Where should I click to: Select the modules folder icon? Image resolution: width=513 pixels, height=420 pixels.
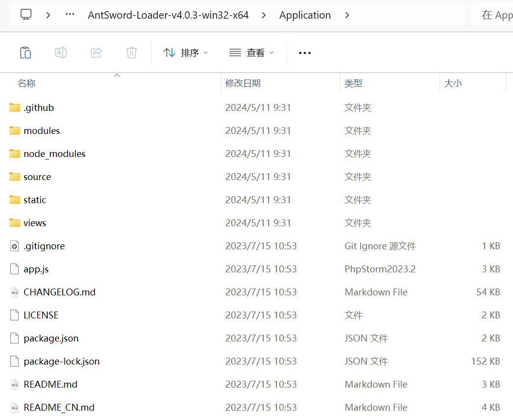[14, 131]
